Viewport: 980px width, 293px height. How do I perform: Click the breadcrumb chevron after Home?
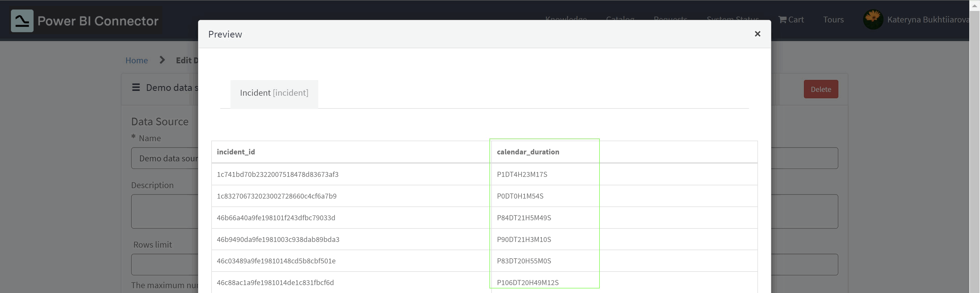coord(162,60)
